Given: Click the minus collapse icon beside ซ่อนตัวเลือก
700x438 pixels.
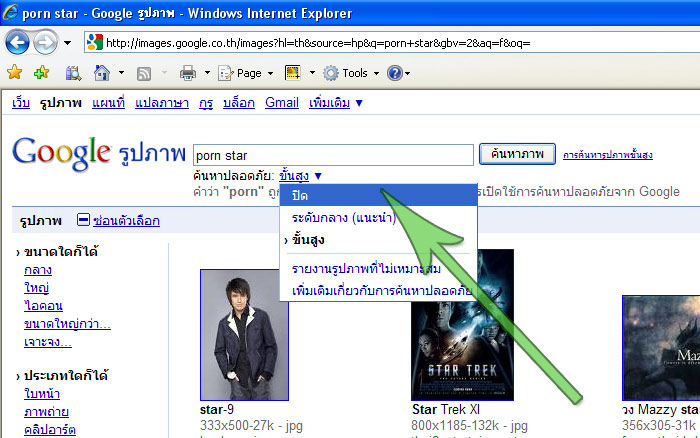Looking at the screenshot, I should coord(83,220).
